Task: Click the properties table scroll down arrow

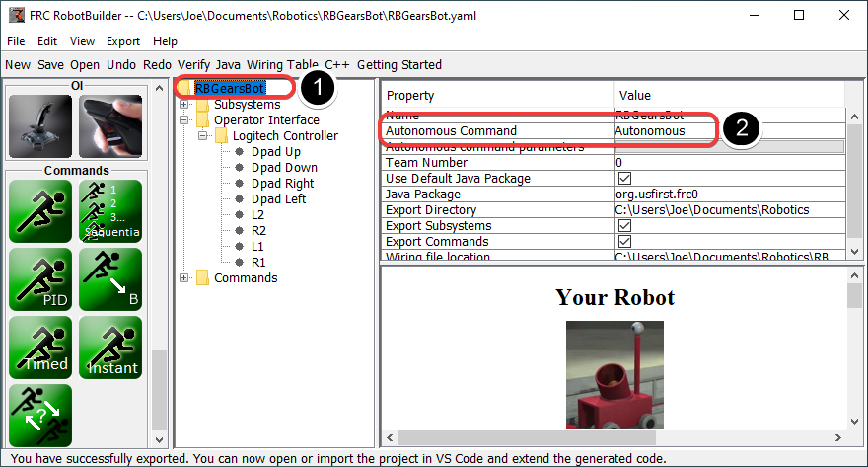Action: point(854,251)
